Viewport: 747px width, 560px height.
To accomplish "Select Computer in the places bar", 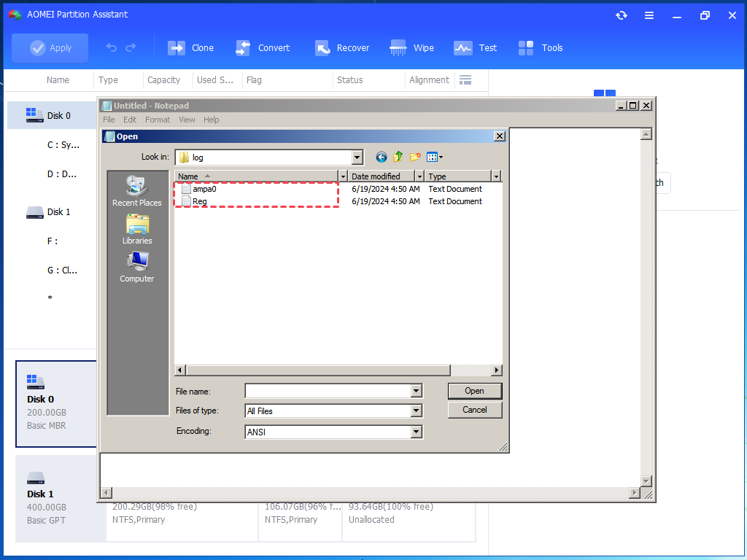I will pyautogui.click(x=137, y=267).
